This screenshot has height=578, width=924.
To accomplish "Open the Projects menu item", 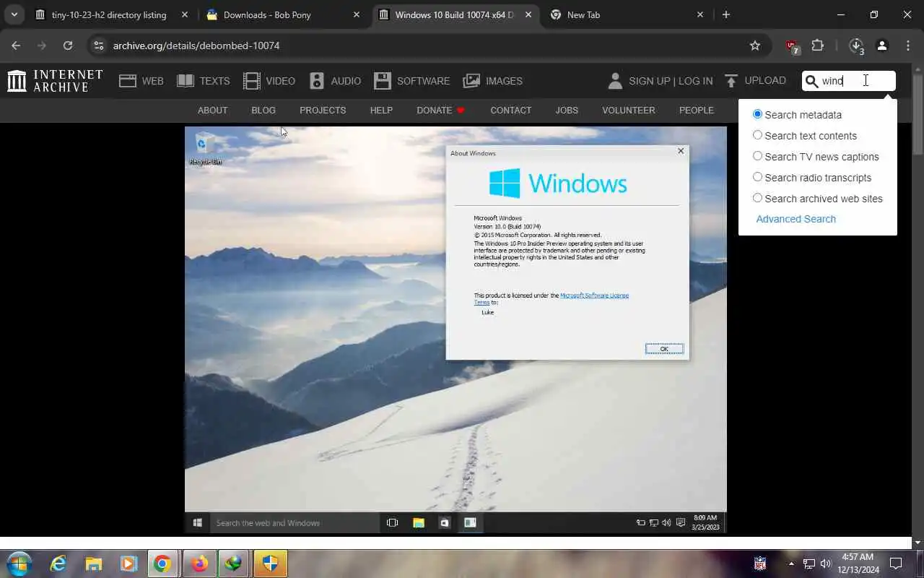I will click(x=323, y=111).
